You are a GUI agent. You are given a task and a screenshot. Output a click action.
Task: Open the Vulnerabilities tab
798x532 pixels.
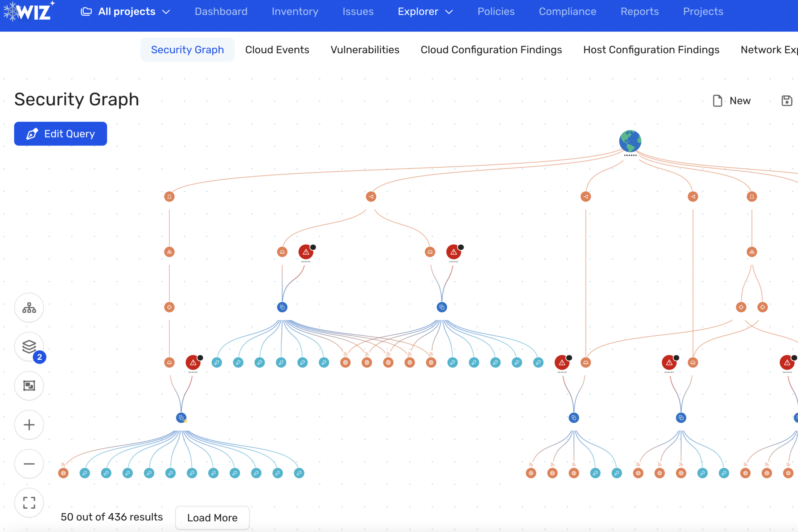[365, 50]
